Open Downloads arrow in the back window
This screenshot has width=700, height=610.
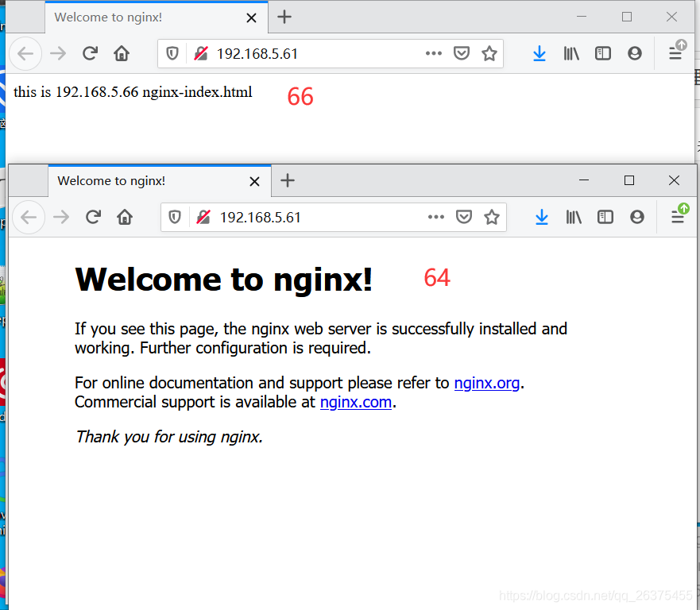click(540, 53)
